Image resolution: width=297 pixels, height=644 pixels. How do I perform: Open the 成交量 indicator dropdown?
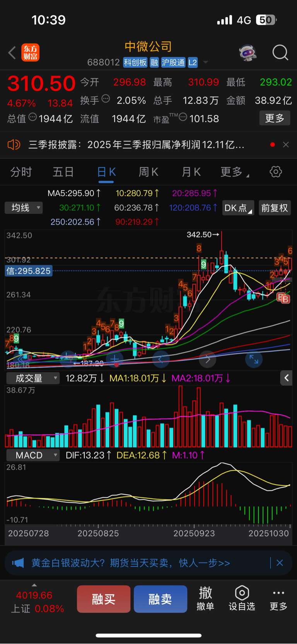tap(33, 378)
